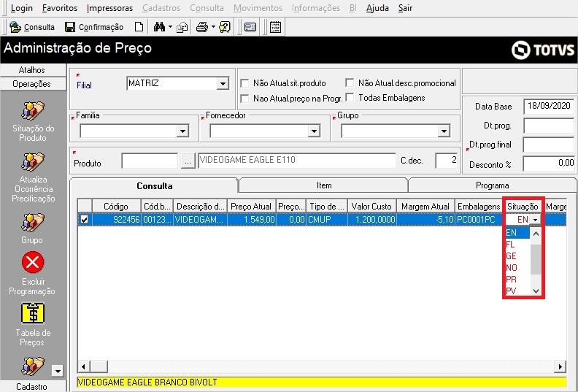Open the Impressoras menu
578x392 pixels.
click(x=110, y=8)
